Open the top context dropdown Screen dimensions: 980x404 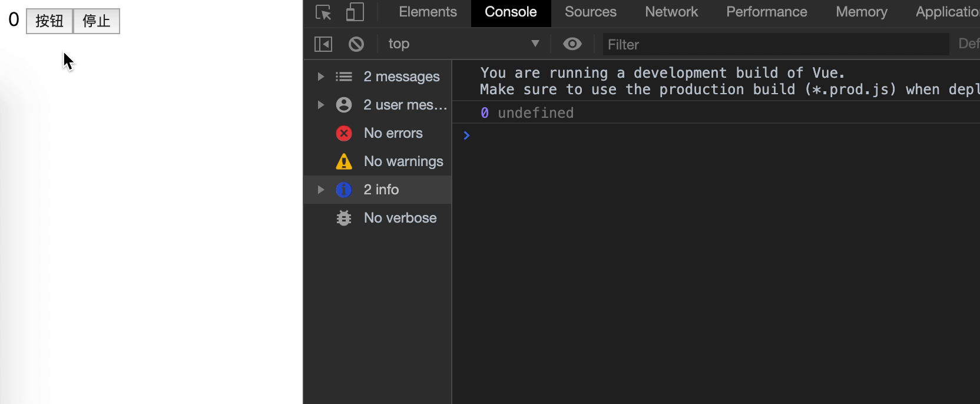(x=463, y=44)
